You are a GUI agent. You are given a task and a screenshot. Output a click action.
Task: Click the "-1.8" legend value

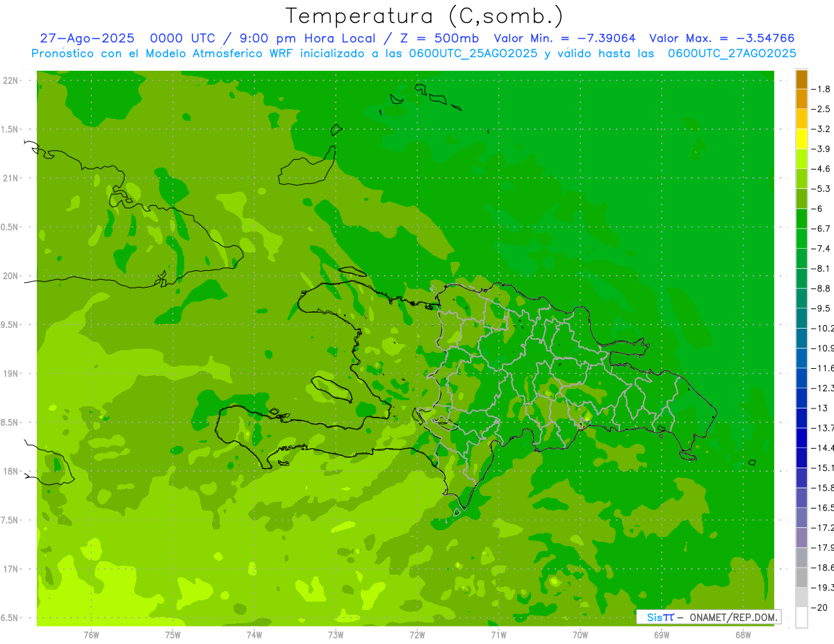[x=822, y=89]
